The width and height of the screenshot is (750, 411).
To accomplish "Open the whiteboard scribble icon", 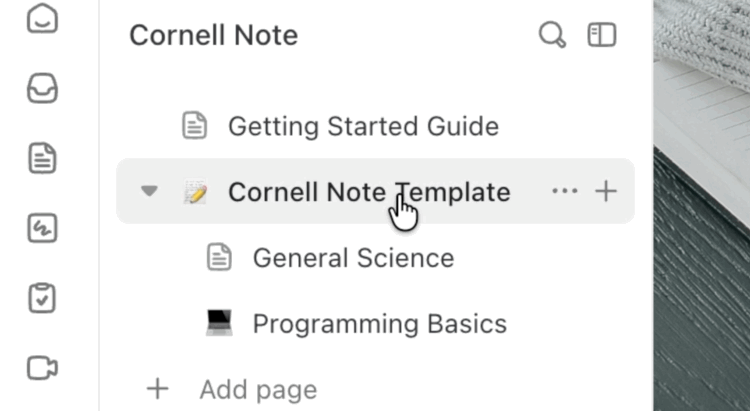I will coord(42,228).
